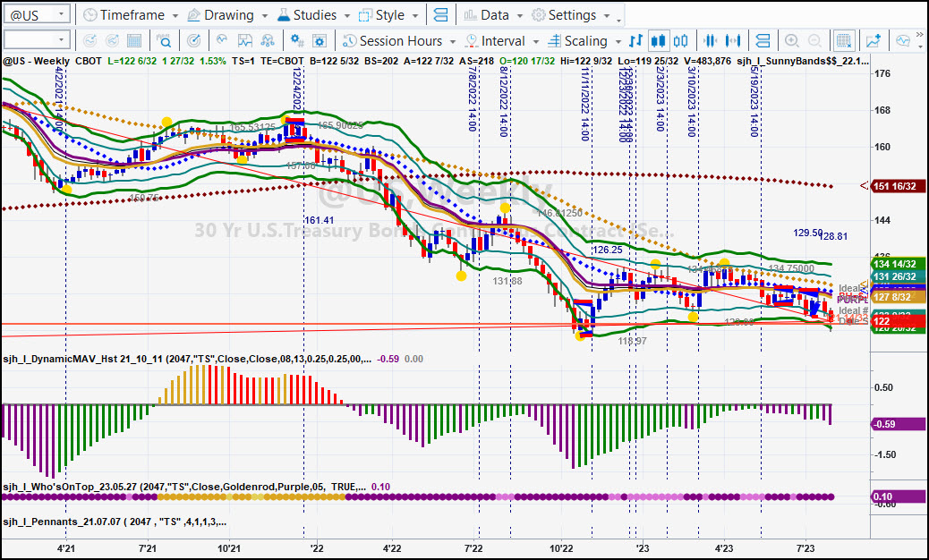Open the Scaling options
The image size is (929, 560).
point(577,41)
